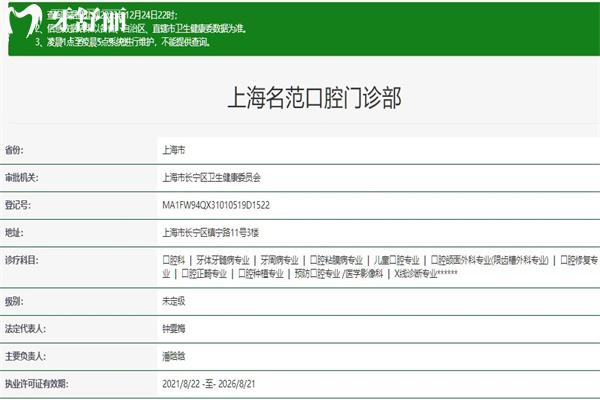Click 口腔科 in the subjects list
The height and width of the screenshot is (400, 600).
[x=174, y=260]
